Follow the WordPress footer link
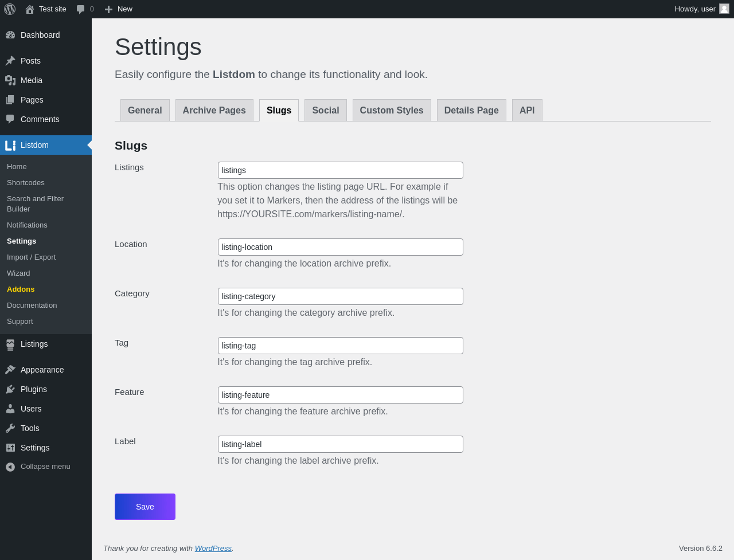Screen dimensions: 734x560 [x=213, y=549]
